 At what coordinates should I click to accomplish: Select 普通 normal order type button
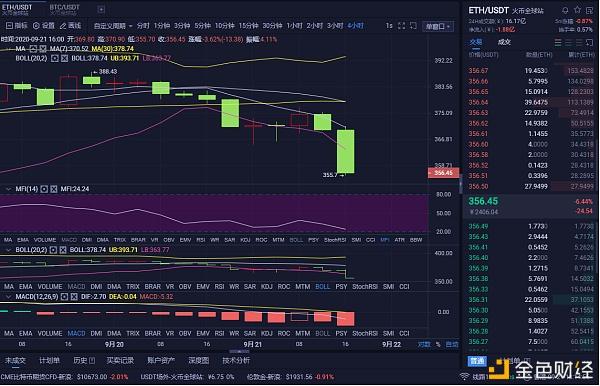477,361
